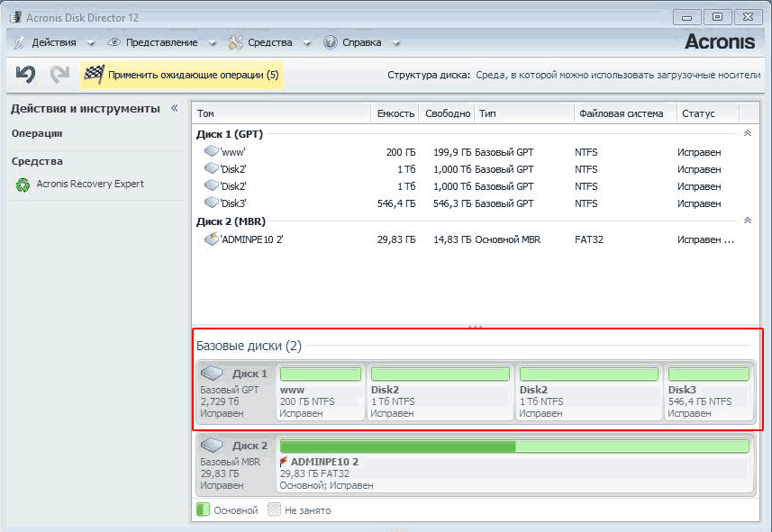This screenshot has width=772, height=532.
Task: Open the Справка menu
Action: (x=362, y=43)
